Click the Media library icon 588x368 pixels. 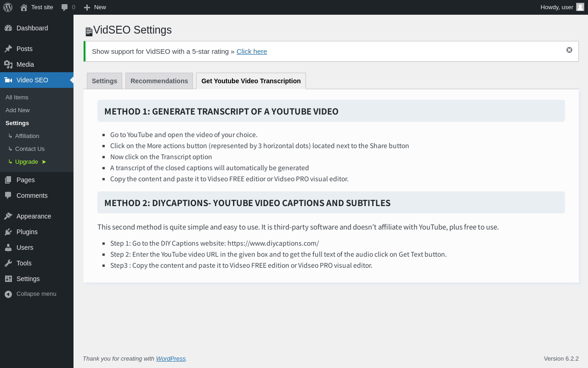tap(8, 64)
